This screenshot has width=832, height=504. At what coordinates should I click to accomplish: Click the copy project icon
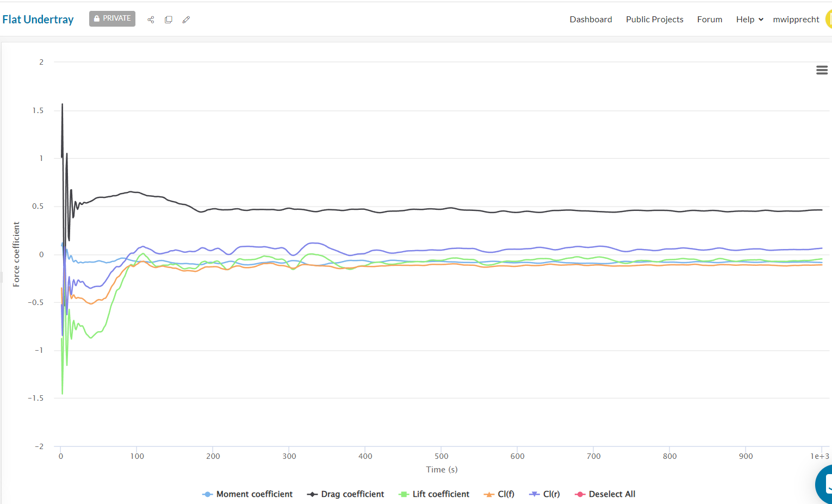point(169,20)
